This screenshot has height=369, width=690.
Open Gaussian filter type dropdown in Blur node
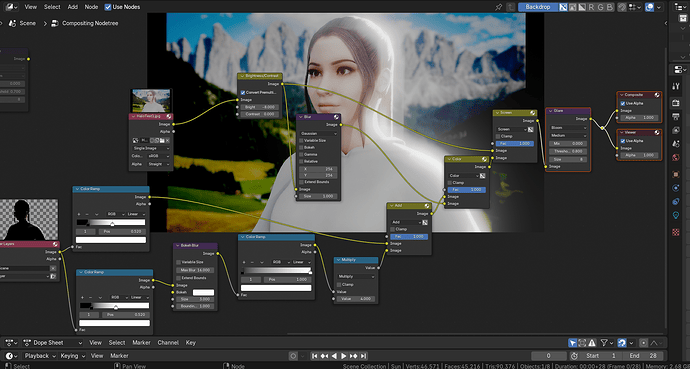pos(319,133)
